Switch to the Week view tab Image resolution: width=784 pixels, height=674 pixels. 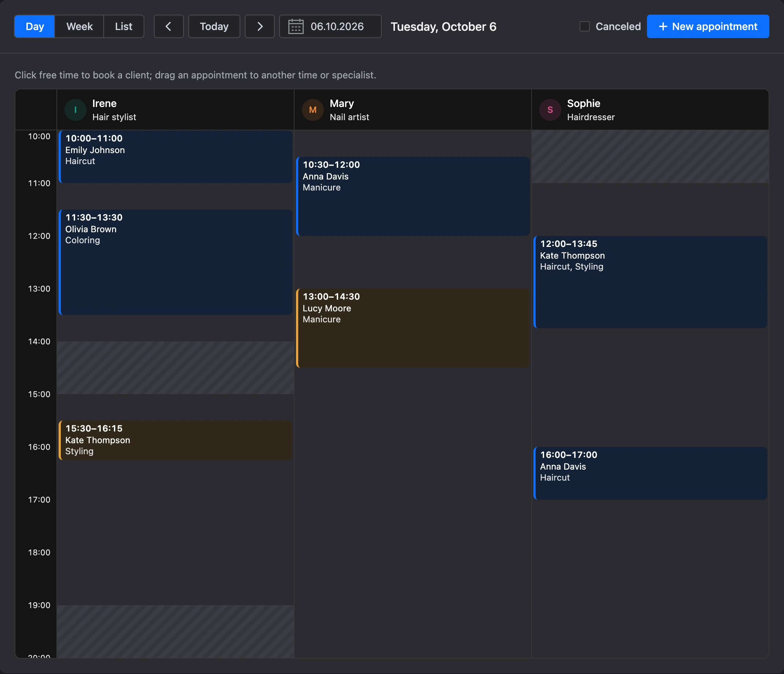(x=79, y=26)
